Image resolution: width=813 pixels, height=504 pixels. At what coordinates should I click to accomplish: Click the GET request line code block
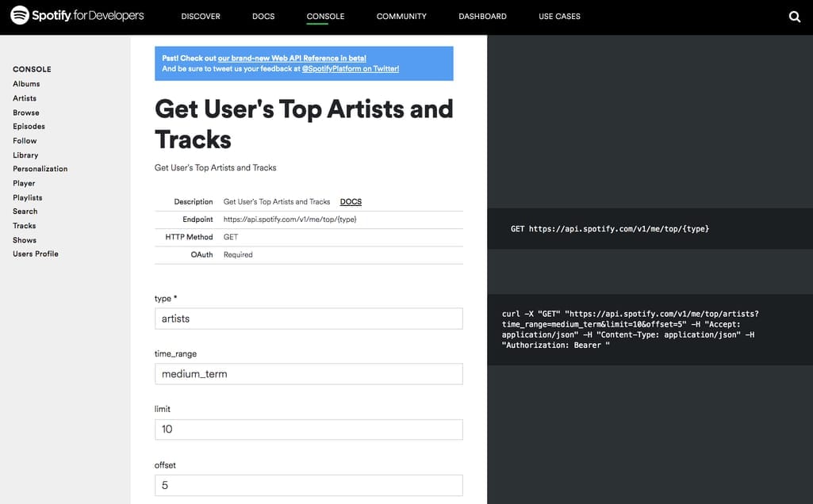pyautogui.click(x=650, y=229)
